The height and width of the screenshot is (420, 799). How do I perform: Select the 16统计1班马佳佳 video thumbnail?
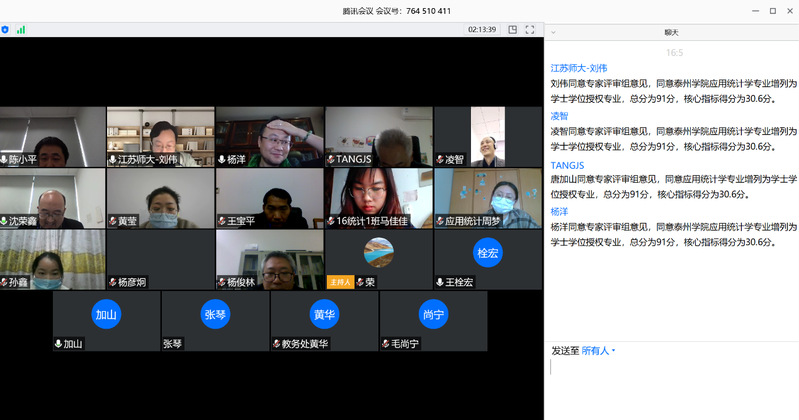(x=378, y=198)
